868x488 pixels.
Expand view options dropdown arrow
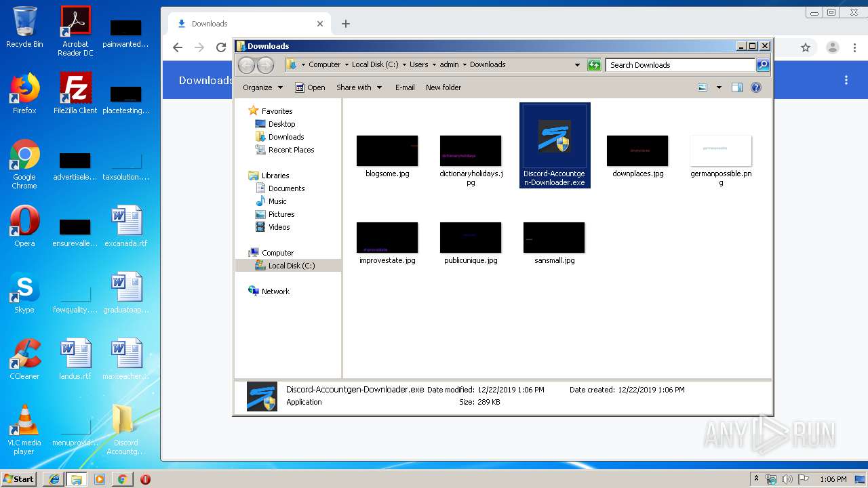coord(719,87)
